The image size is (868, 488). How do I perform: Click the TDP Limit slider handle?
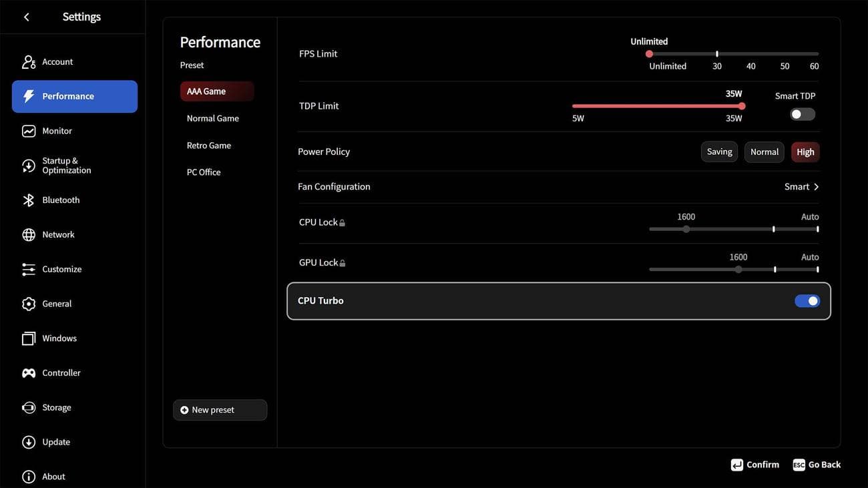tap(742, 106)
